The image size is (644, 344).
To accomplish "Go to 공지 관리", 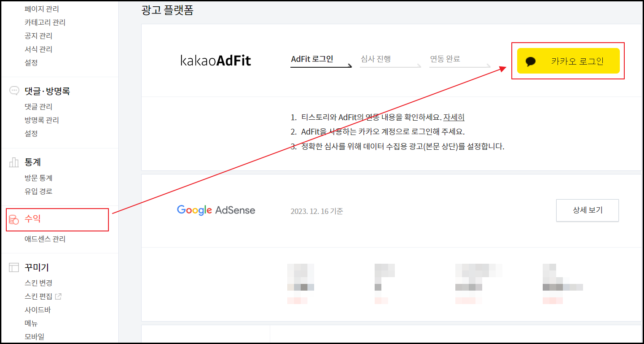I will pyautogui.click(x=39, y=36).
